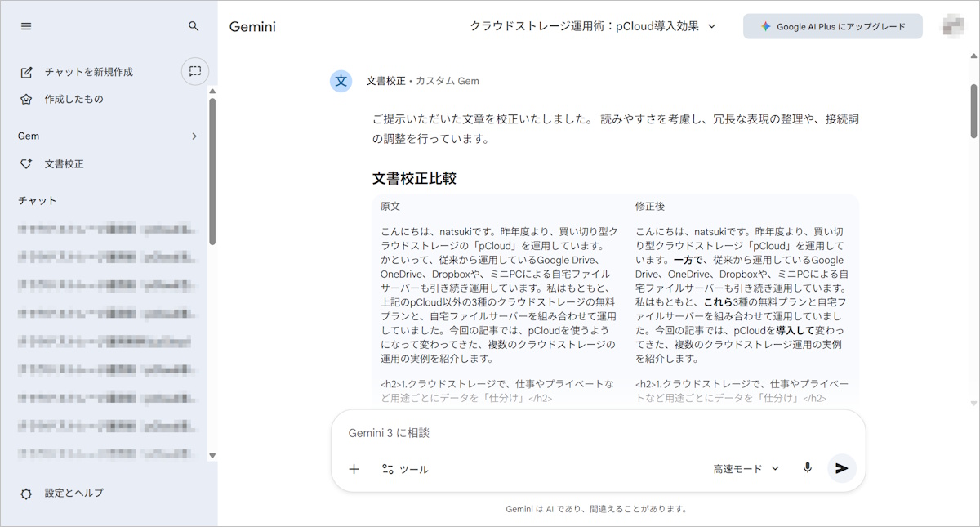980x527 pixels.
Task: Click the sidebar chat list scrollbar
Action: [x=212, y=172]
